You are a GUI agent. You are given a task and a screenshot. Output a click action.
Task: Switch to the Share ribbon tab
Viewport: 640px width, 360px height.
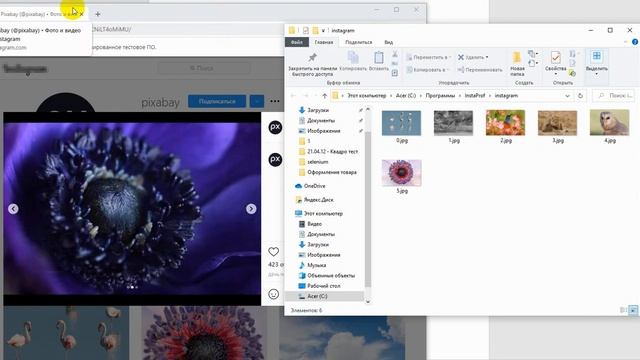click(x=358, y=42)
